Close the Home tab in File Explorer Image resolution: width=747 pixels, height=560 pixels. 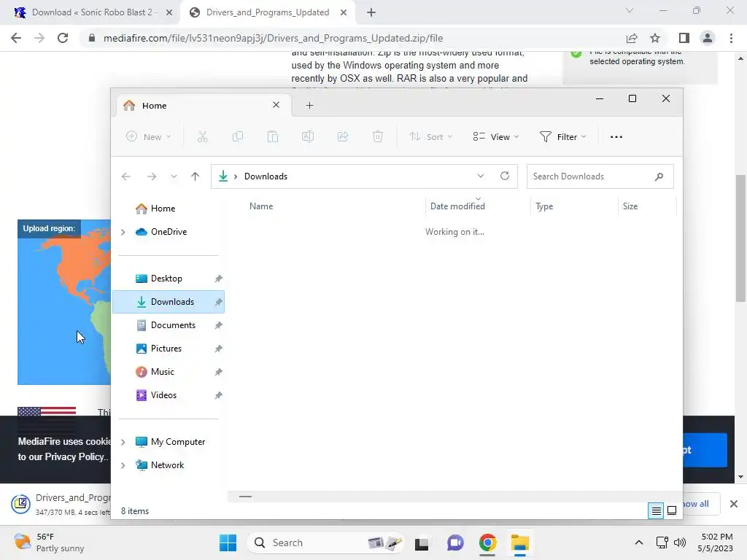click(276, 105)
